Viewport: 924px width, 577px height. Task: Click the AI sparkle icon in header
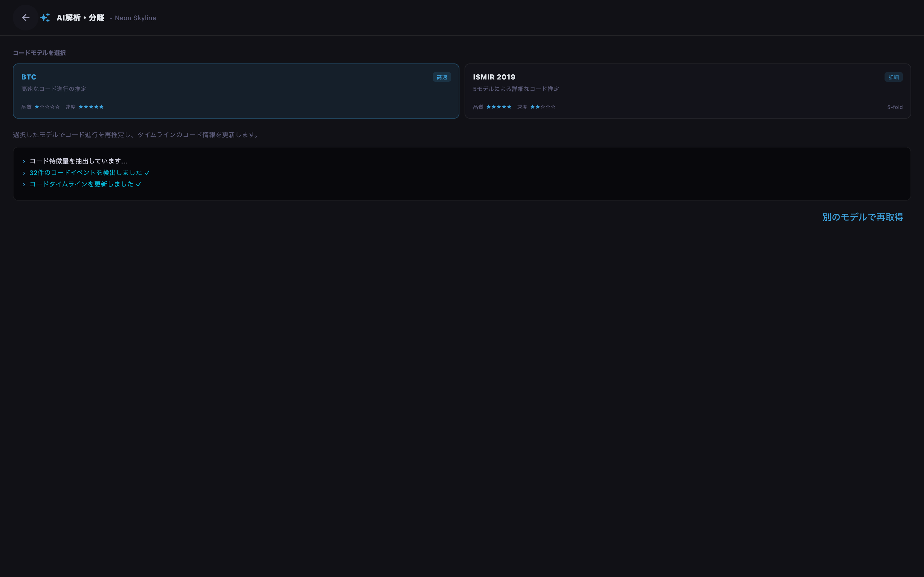pyautogui.click(x=45, y=18)
